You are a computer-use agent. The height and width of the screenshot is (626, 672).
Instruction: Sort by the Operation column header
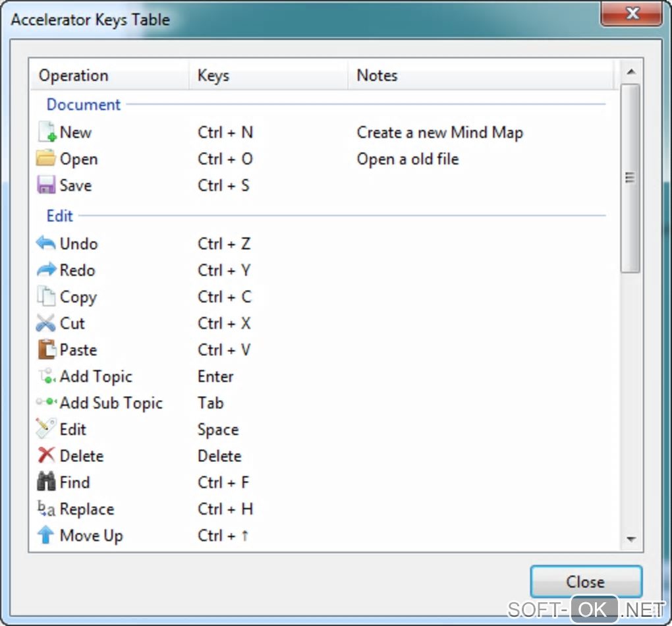click(109, 76)
